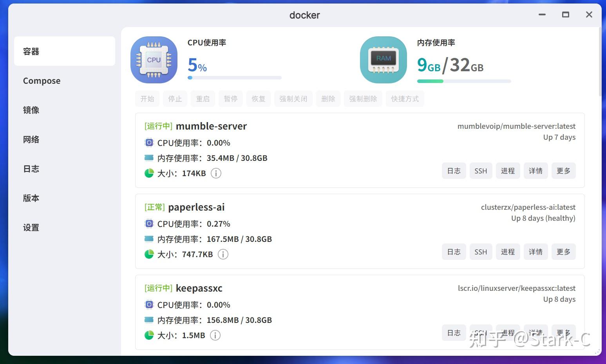This screenshot has height=364, width=606.
Task: Click pie-chart size icon on keepassxc card
Action: [149, 335]
